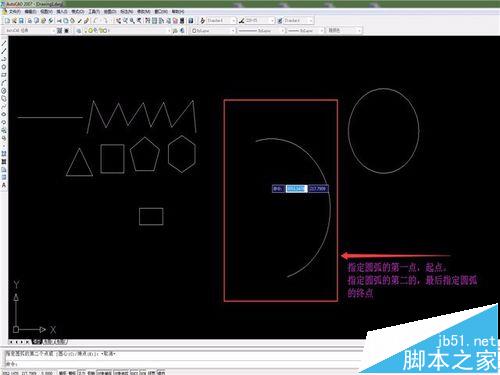Switch to the 布局2 layout tab
This screenshot has width=500, height=375.
point(61,342)
